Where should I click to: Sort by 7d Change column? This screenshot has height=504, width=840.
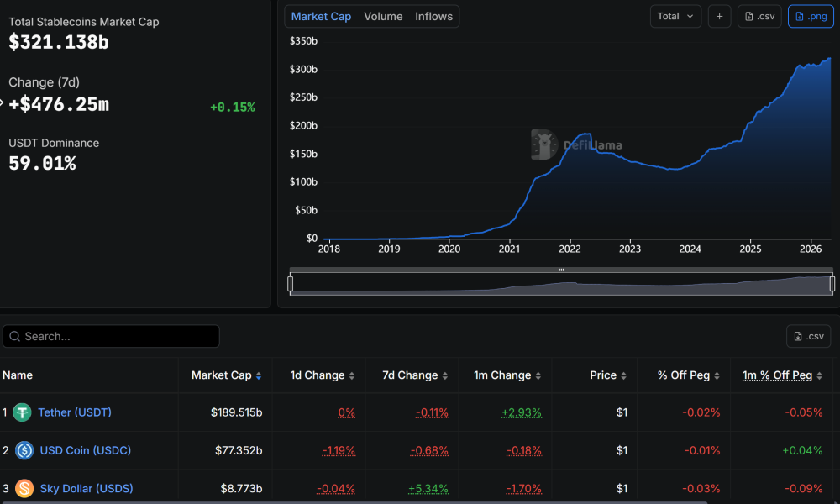tap(415, 375)
